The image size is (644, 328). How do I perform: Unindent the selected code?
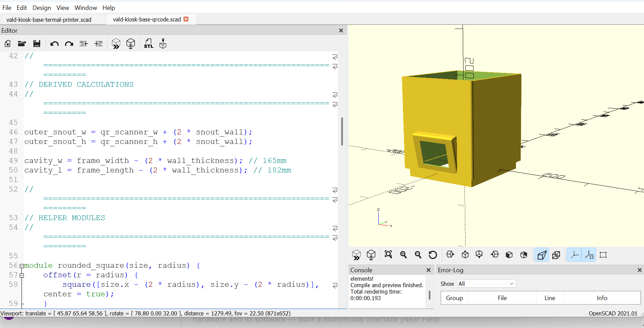point(84,44)
